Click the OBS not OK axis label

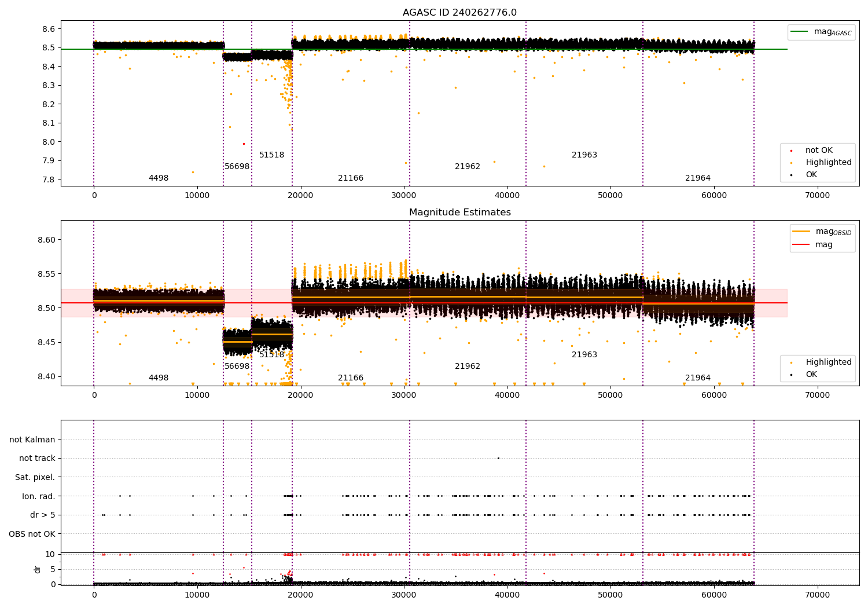32,534
